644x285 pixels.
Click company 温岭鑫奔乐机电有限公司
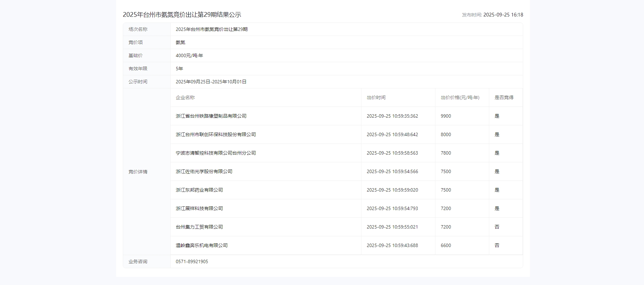pyautogui.click(x=202, y=245)
